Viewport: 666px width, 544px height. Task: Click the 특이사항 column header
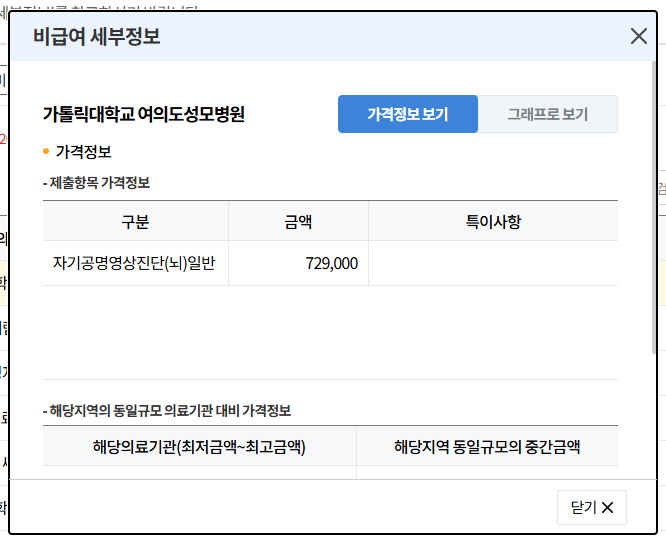(x=493, y=221)
